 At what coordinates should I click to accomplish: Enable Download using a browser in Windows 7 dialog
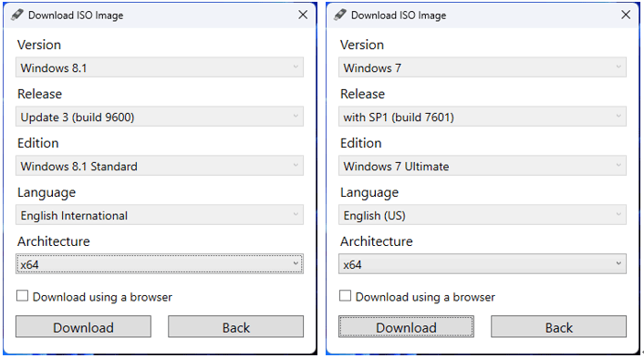pyautogui.click(x=345, y=296)
